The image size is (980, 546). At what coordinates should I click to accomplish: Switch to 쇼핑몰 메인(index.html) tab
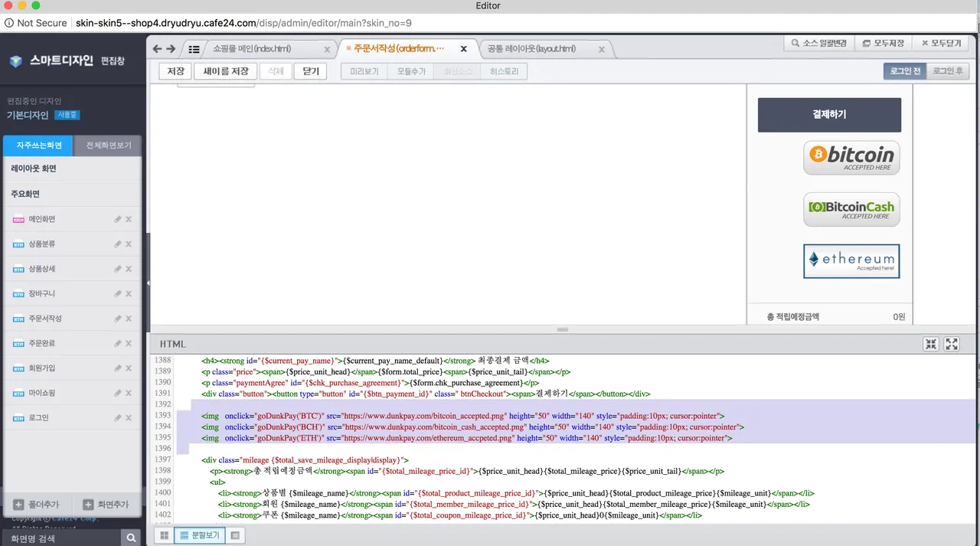click(x=252, y=48)
